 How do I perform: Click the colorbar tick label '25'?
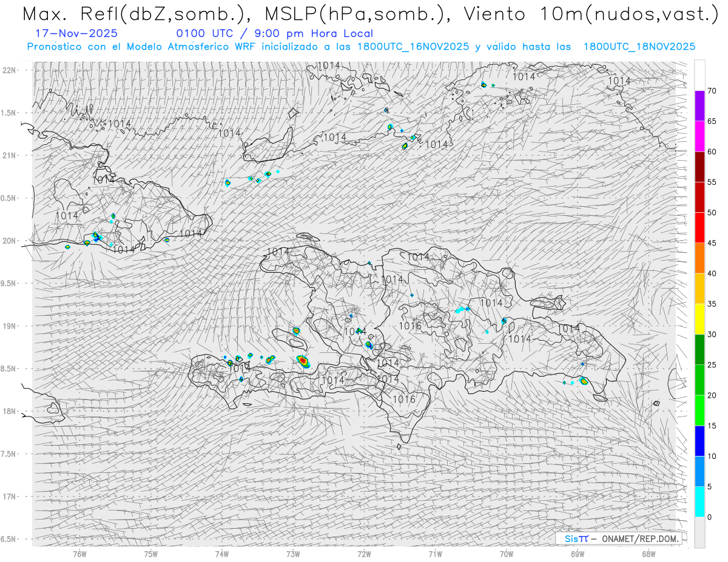(712, 365)
